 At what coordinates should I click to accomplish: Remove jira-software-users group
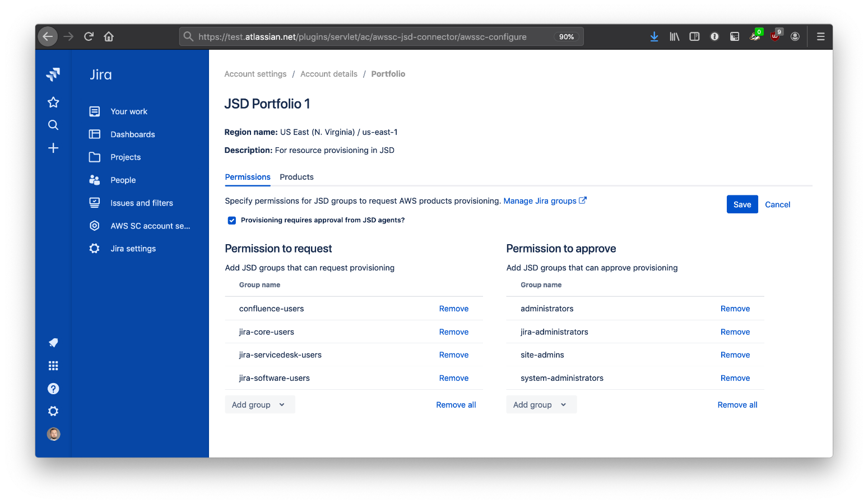point(454,379)
